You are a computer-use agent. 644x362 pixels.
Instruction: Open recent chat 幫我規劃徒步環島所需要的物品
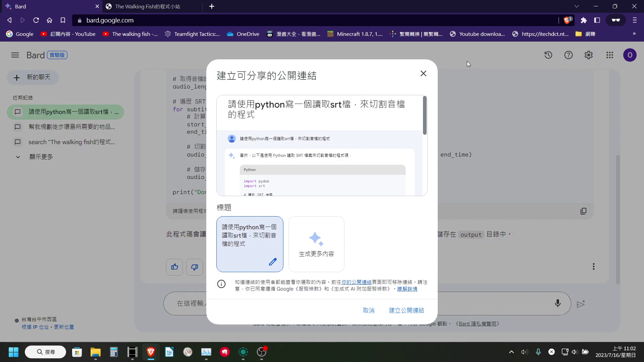pyautogui.click(x=65, y=127)
